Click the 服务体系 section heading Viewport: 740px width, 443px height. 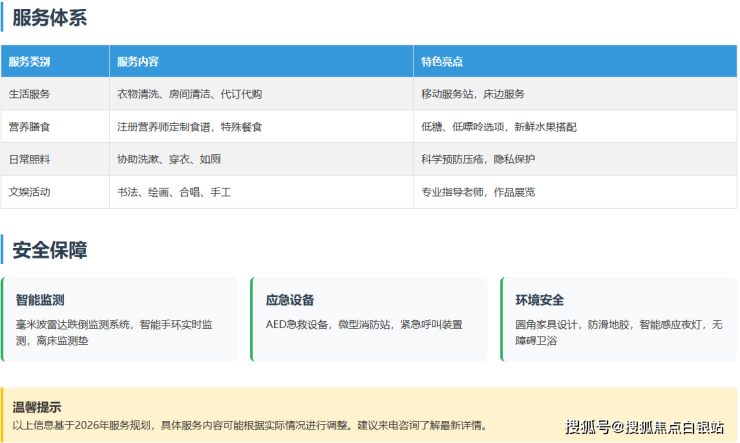click(49, 17)
